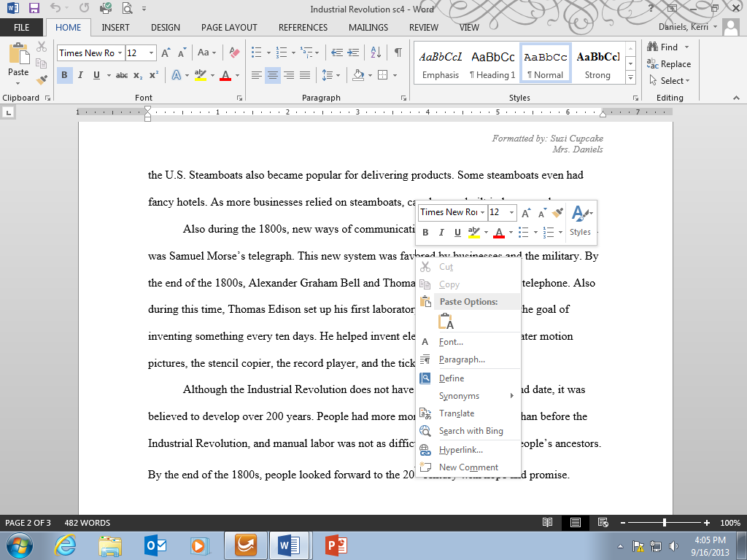Decrease paragraph indent in ribbon
This screenshot has height=560, width=747.
[x=337, y=52]
